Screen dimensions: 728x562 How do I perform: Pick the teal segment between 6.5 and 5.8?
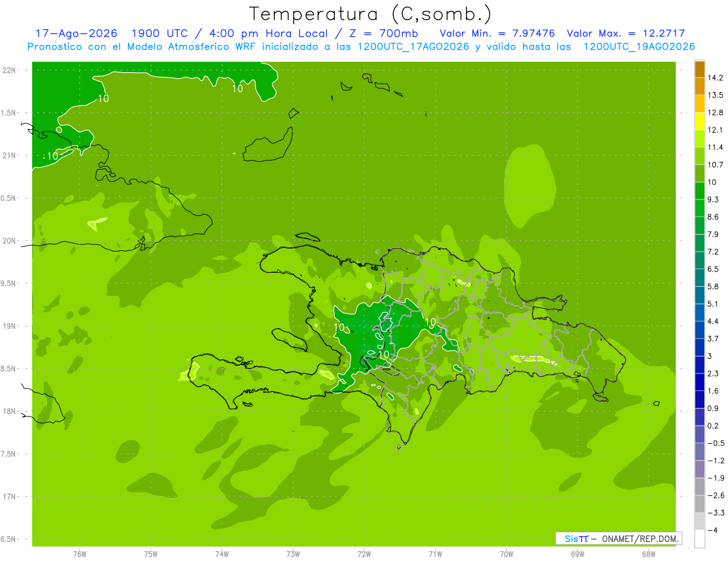tap(699, 278)
